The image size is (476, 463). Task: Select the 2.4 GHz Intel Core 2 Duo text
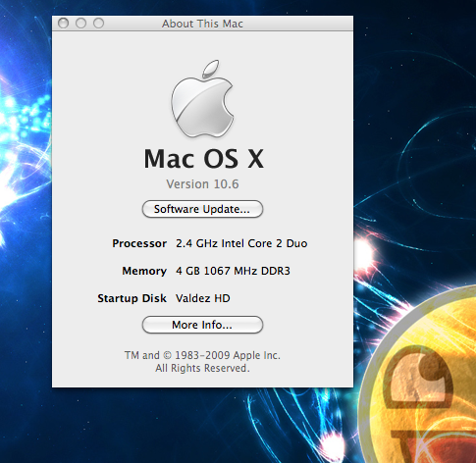tap(241, 243)
